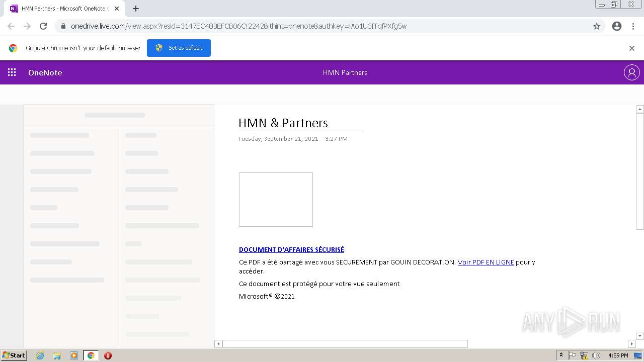The image size is (644, 362).
Task: Open the red stop-sign taskbar icon
Action: (108, 355)
